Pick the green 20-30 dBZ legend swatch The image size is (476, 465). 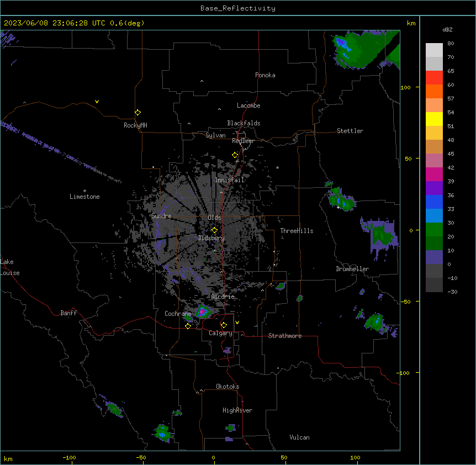click(434, 230)
